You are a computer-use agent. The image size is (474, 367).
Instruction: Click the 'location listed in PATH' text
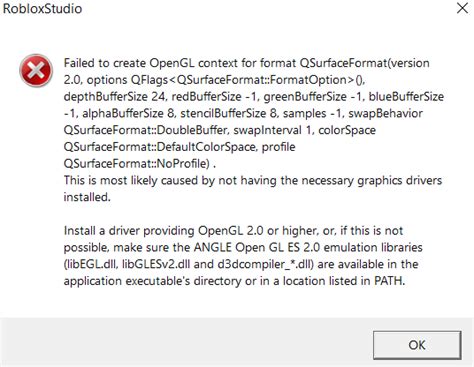(x=343, y=281)
